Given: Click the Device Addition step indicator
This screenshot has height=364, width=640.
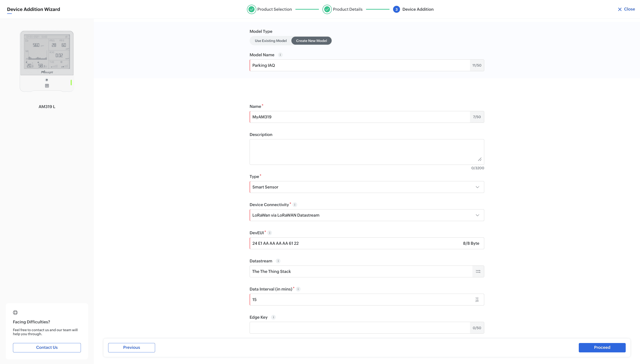Looking at the screenshot, I should pyautogui.click(x=396, y=9).
